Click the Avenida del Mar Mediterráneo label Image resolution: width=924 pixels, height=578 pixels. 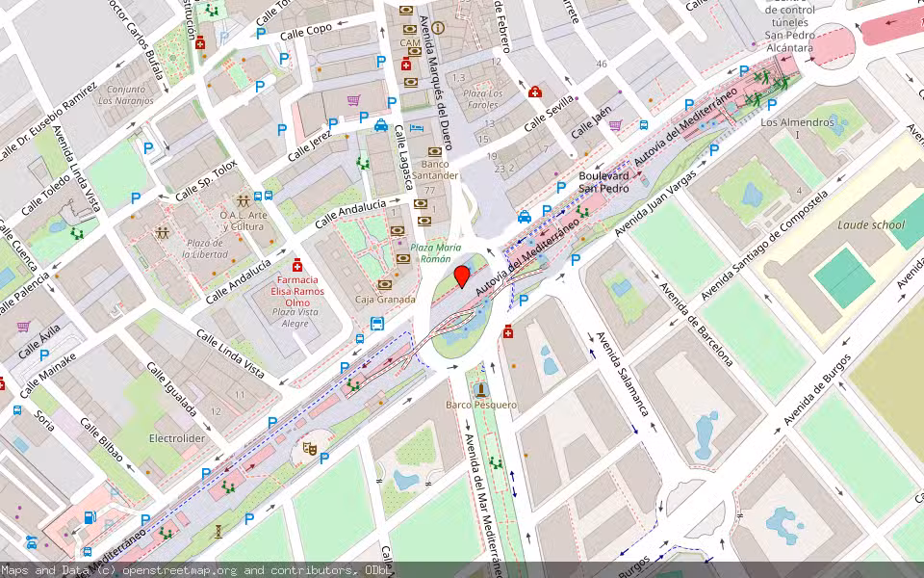tap(483, 506)
